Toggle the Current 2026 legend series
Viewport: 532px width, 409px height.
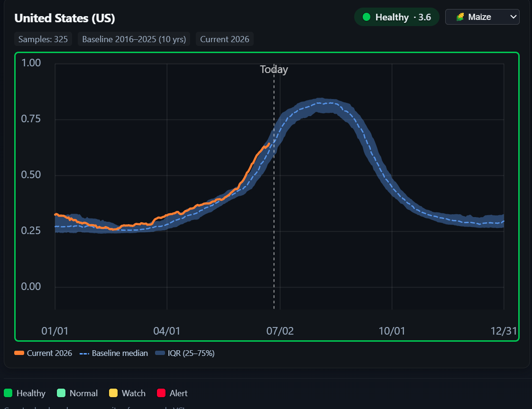pyautogui.click(x=43, y=353)
